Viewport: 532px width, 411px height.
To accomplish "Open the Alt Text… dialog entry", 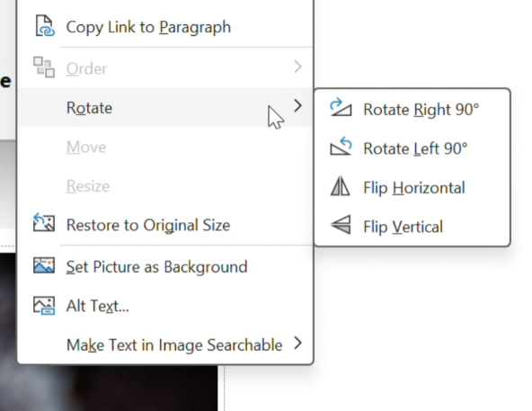I will [x=165, y=306].
